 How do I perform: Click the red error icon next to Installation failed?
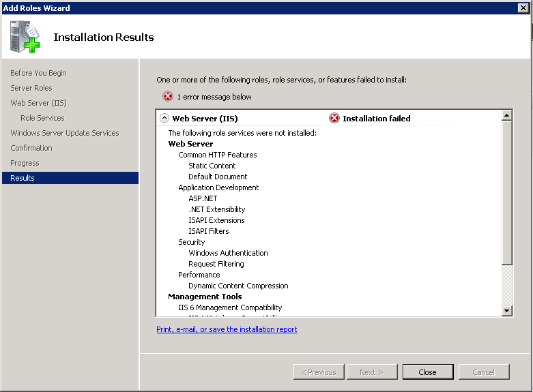point(334,118)
